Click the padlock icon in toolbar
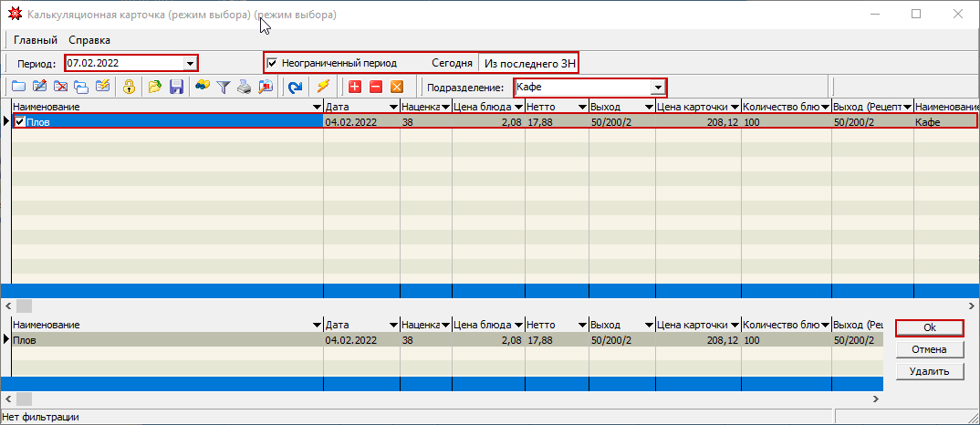 [130, 88]
